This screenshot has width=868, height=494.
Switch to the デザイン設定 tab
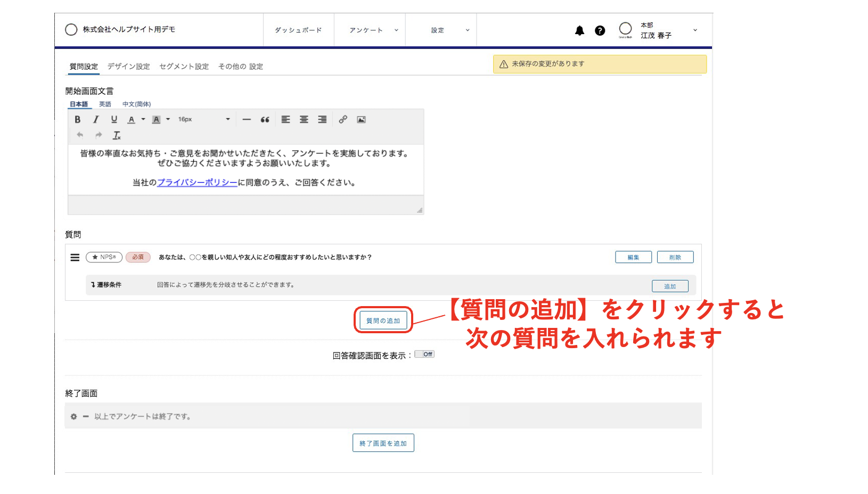pyautogui.click(x=128, y=67)
